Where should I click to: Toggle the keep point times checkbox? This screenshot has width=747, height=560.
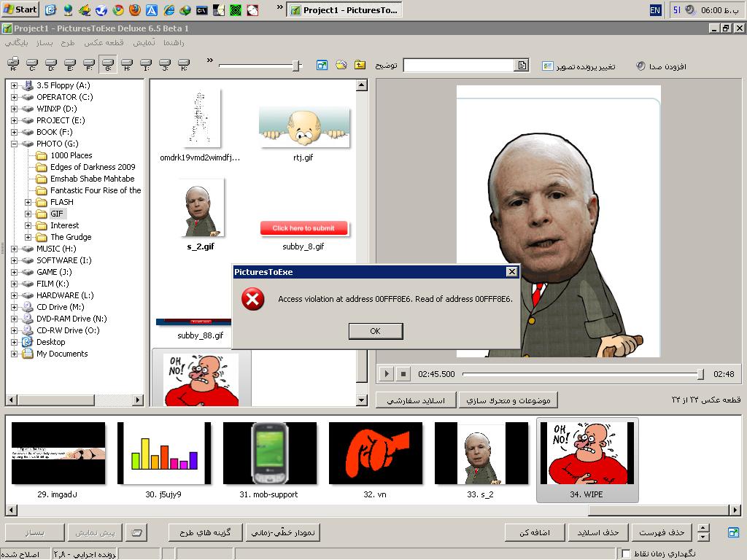coord(626,554)
